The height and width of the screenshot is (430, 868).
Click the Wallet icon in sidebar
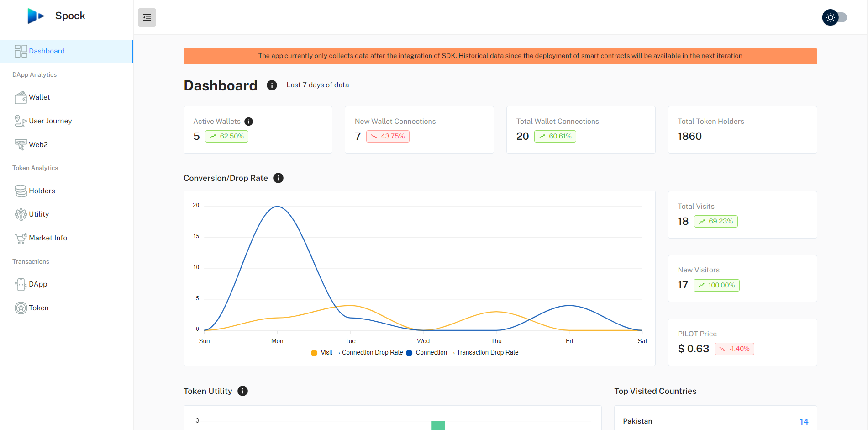(x=21, y=97)
